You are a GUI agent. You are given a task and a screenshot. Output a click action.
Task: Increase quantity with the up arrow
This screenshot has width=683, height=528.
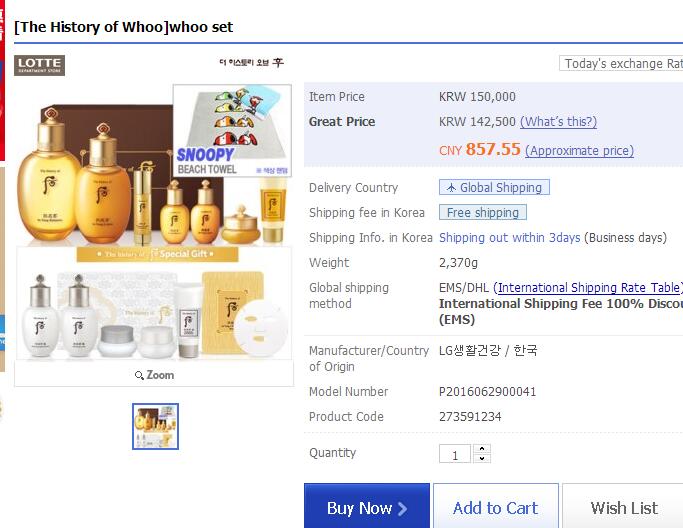[482, 449]
